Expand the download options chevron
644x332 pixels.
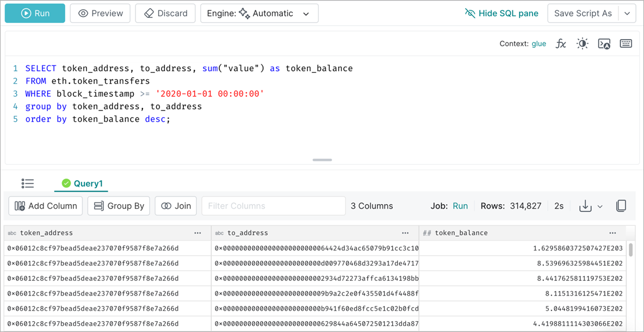(x=599, y=206)
